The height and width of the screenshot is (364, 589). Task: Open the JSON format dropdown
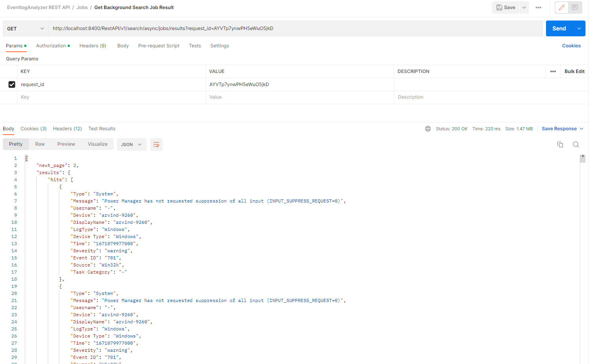tap(131, 144)
